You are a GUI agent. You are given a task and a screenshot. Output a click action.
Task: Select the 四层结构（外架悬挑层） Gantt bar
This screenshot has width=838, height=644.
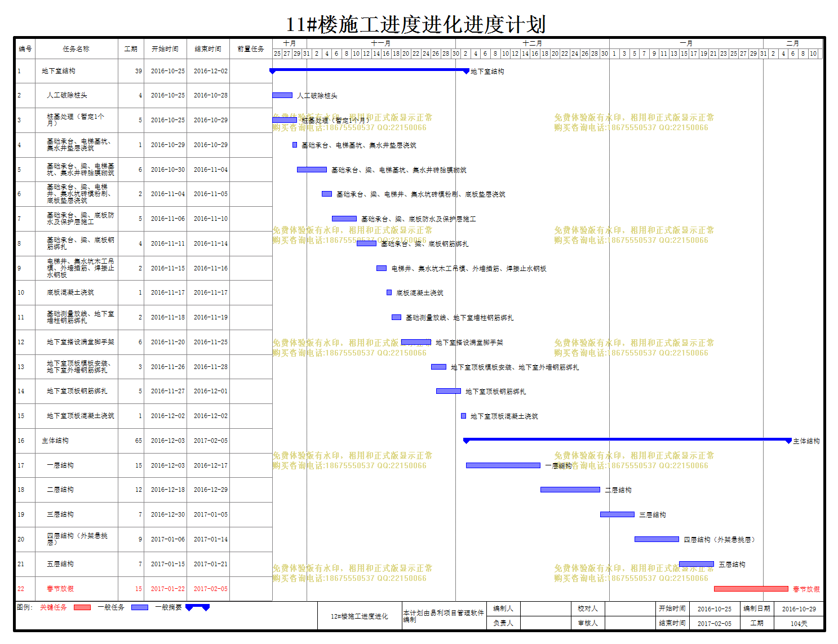pos(657,539)
